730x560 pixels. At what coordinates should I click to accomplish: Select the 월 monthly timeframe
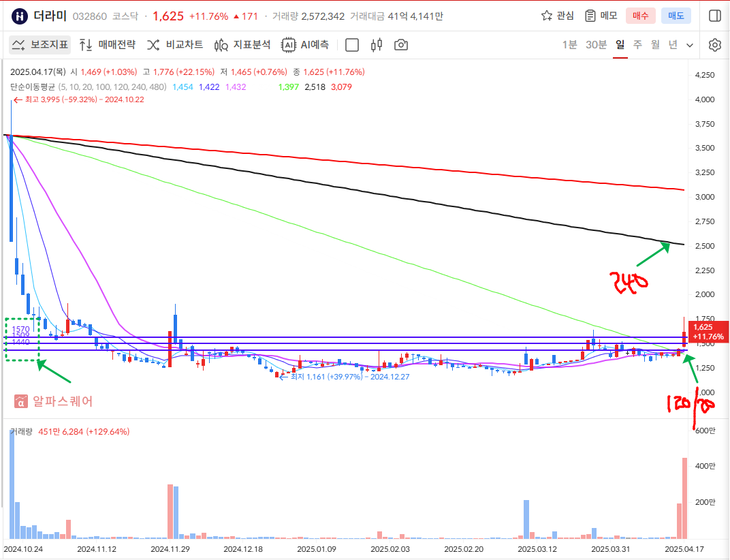point(655,45)
